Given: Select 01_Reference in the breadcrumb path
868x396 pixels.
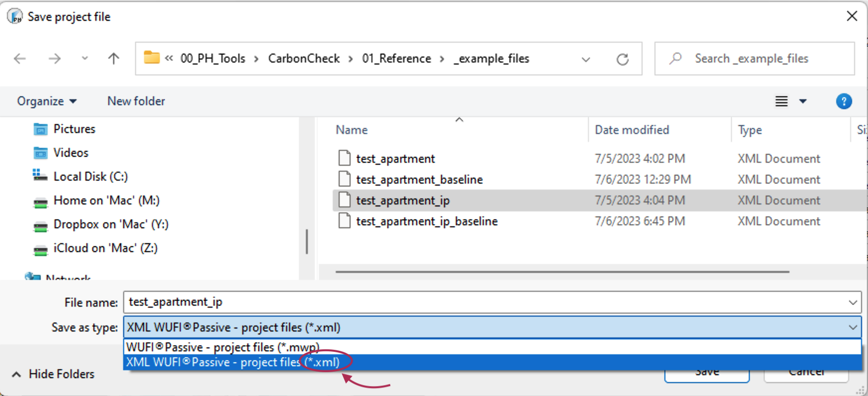Looking at the screenshot, I should [x=396, y=59].
